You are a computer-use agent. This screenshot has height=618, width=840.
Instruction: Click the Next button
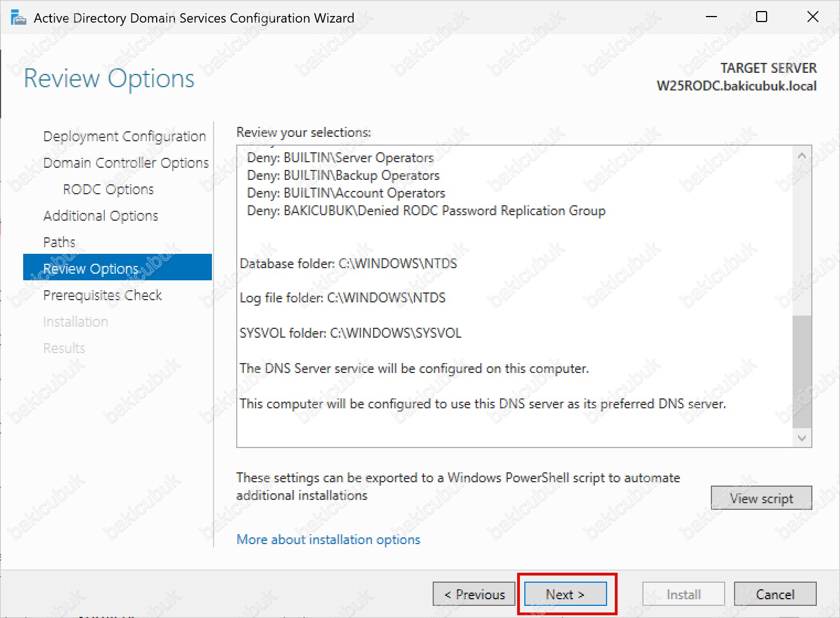(565, 594)
